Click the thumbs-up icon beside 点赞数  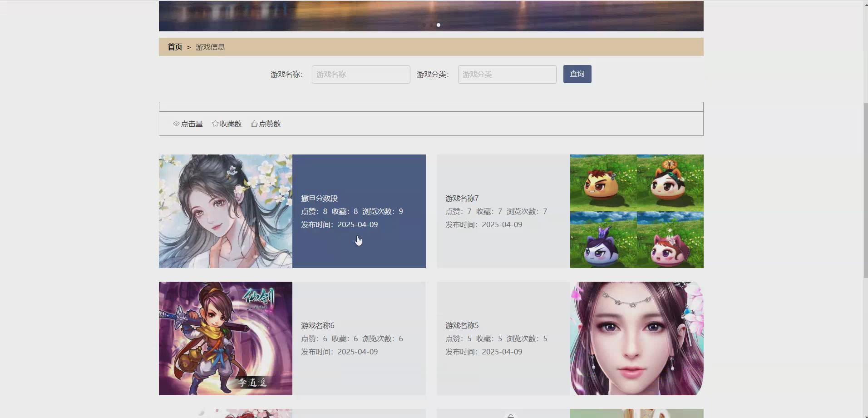254,124
